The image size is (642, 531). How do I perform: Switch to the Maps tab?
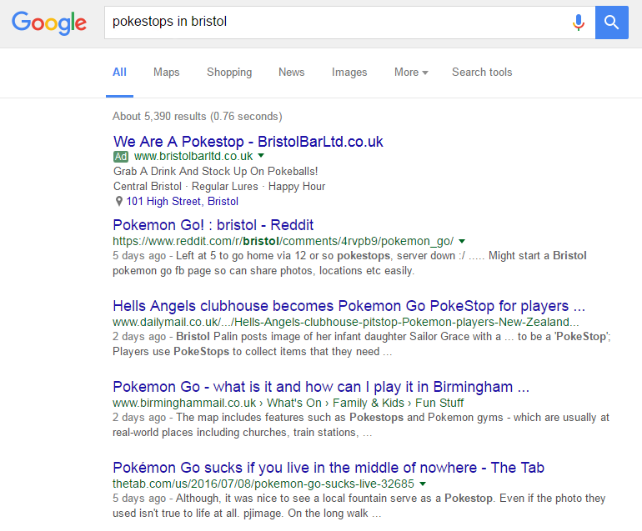[x=166, y=72]
